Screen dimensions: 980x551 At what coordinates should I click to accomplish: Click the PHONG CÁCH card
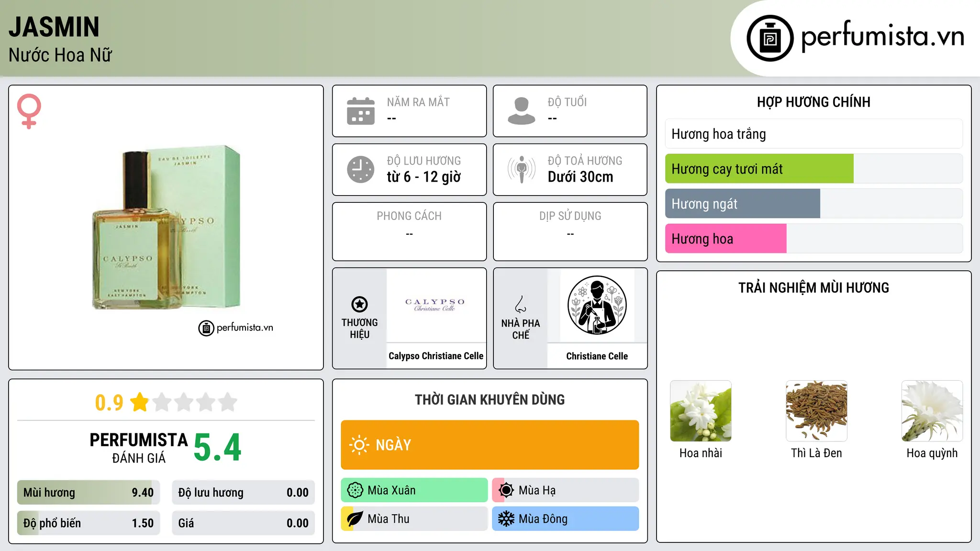tap(410, 231)
